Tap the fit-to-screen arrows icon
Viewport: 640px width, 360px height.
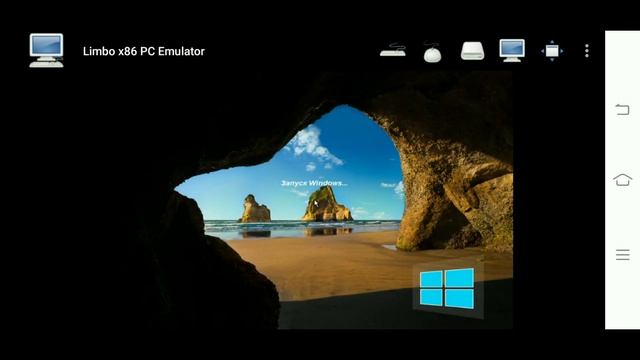pos(552,51)
